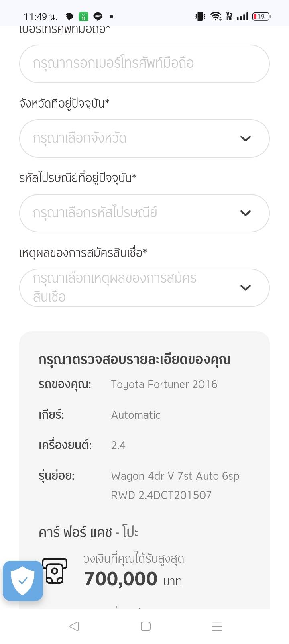The width and height of the screenshot is (289, 644).
Task: Tap the Toyota Fortuner 2016 car detail
Action: [164, 384]
